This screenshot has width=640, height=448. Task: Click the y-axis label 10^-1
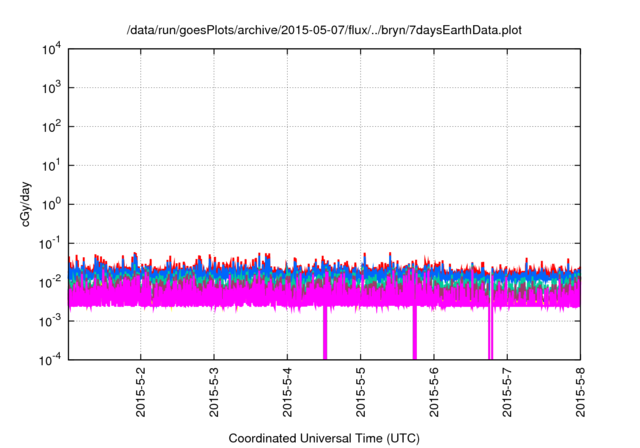[x=49, y=244]
